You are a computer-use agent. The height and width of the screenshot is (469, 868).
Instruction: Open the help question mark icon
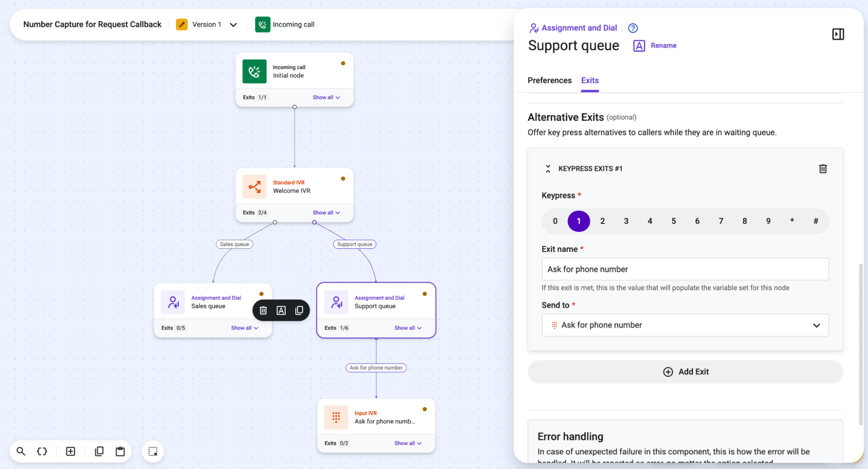click(x=633, y=28)
